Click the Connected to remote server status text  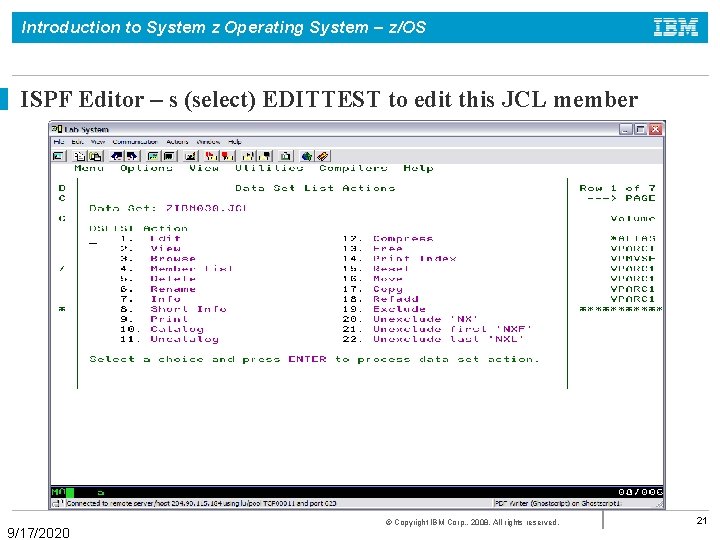tap(201, 503)
